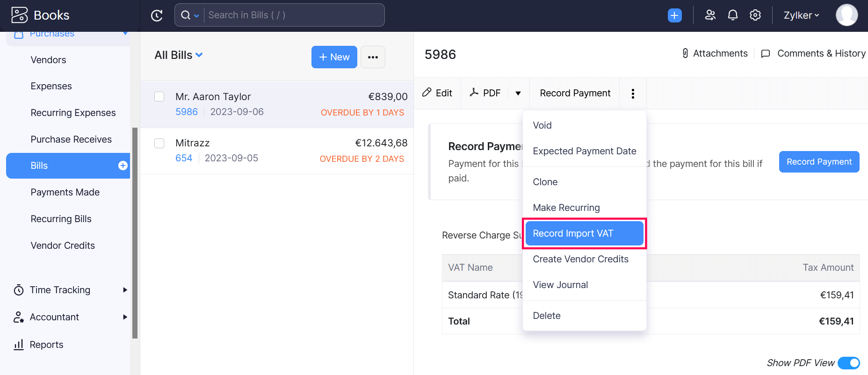
Task: Click the plus icon beside Bills
Action: point(123,166)
